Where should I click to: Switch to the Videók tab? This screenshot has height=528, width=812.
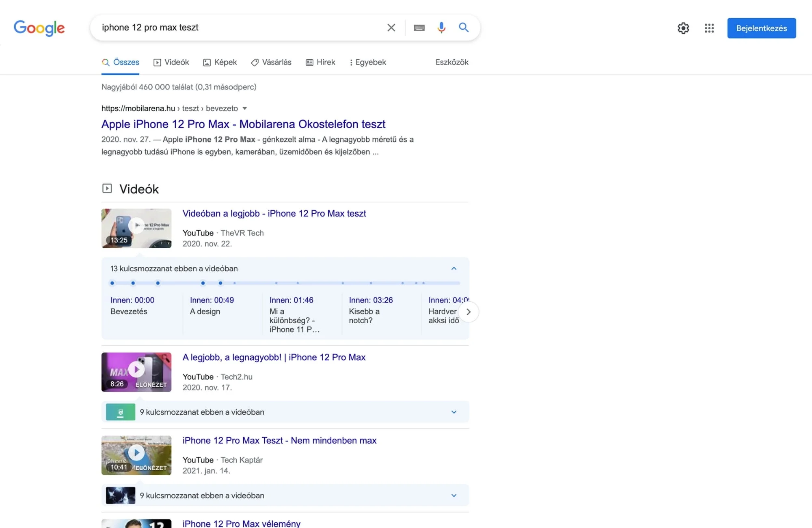pos(171,62)
